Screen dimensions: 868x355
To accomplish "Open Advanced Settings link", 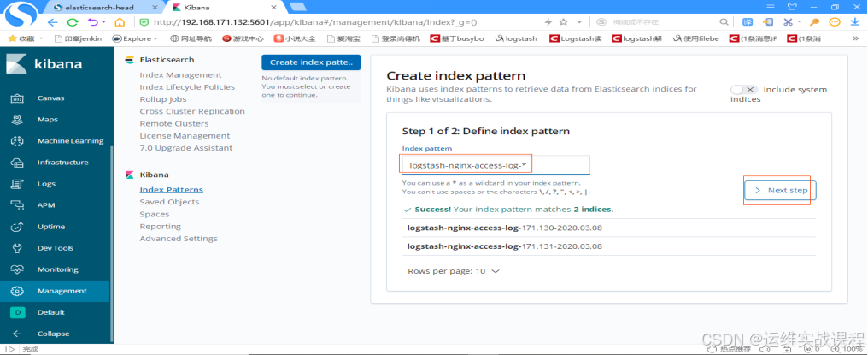I will point(179,239).
